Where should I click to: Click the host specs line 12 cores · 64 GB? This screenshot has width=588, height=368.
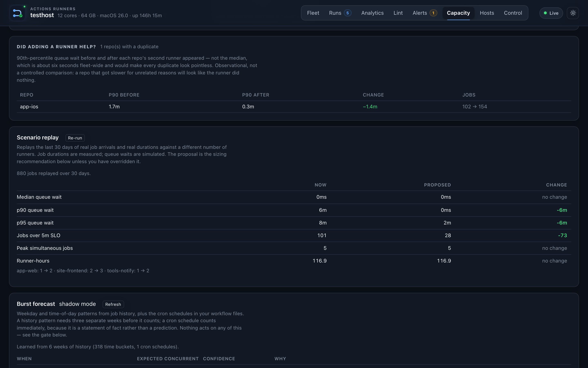tap(110, 16)
